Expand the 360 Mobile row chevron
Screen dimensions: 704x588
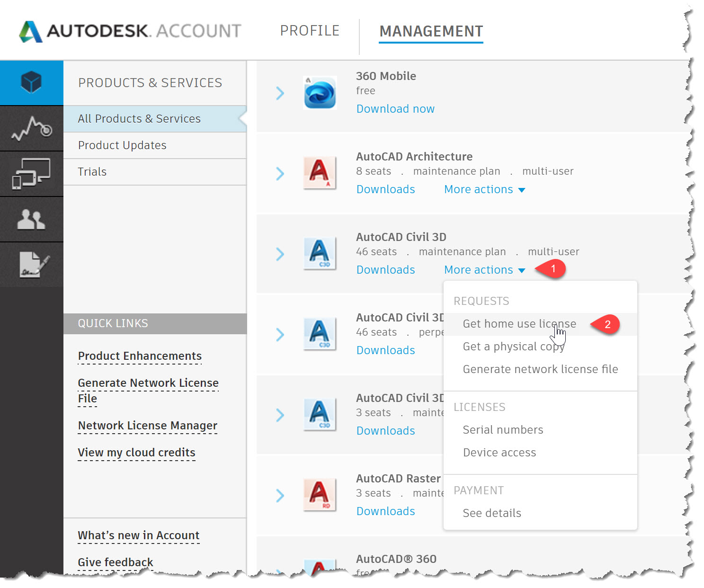(280, 93)
